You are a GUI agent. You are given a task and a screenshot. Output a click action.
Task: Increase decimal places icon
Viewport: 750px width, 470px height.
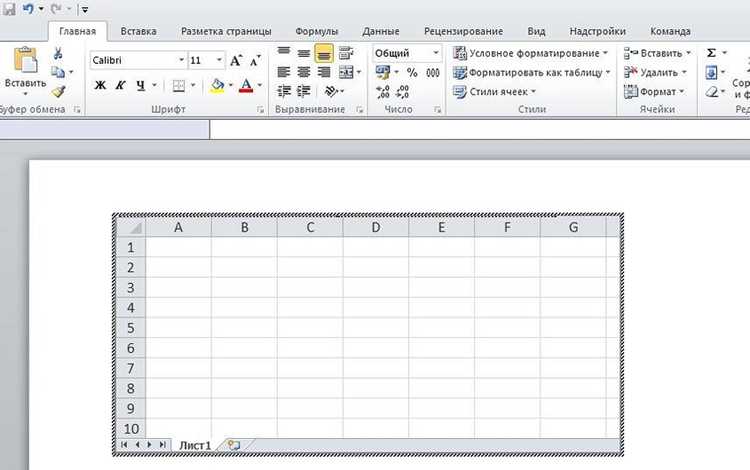[383, 91]
